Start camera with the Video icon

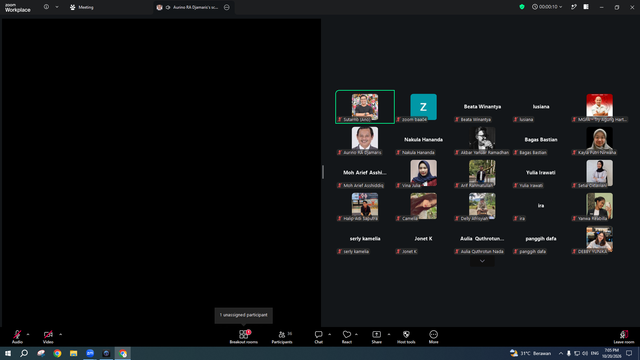(48, 334)
